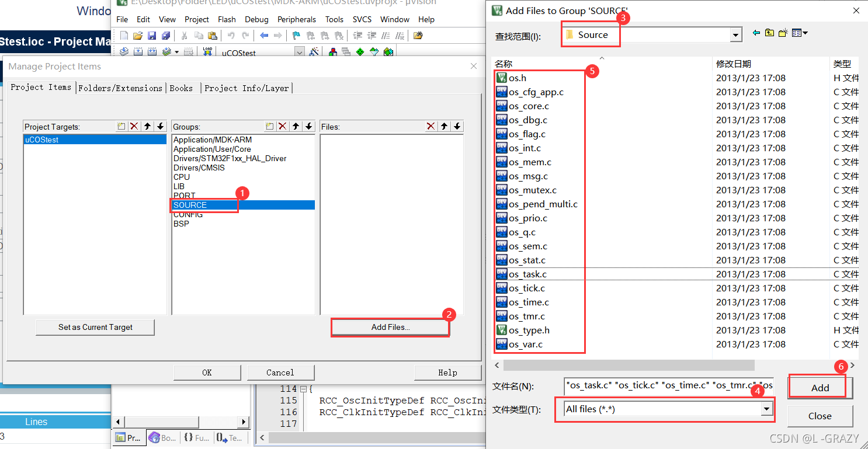Click the Download LOAD icon
Image resolution: width=868 pixels, height=449 pixels.
(207, 51)
